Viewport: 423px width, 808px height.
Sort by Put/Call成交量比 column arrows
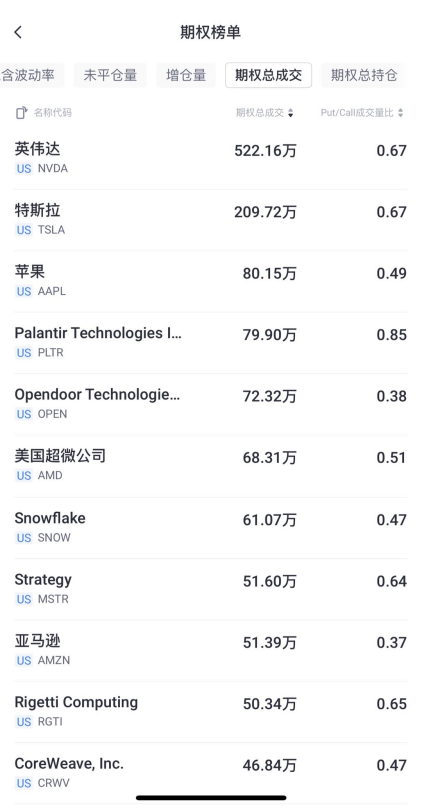pyautogui.click(x=401, y=113)
